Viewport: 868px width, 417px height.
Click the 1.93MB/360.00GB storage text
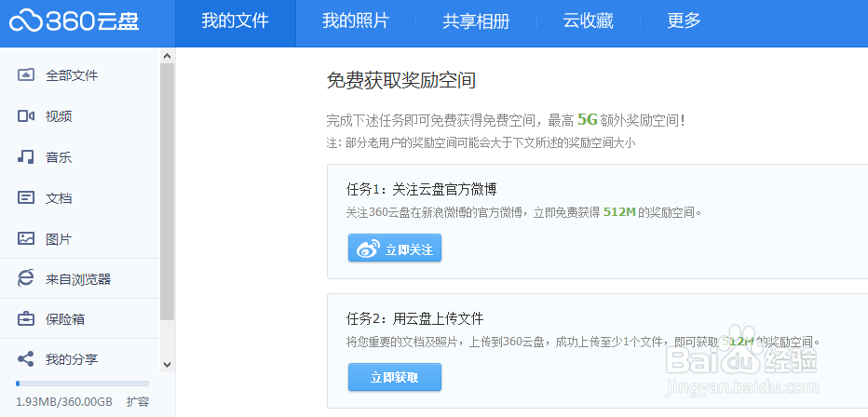point(64,401)
